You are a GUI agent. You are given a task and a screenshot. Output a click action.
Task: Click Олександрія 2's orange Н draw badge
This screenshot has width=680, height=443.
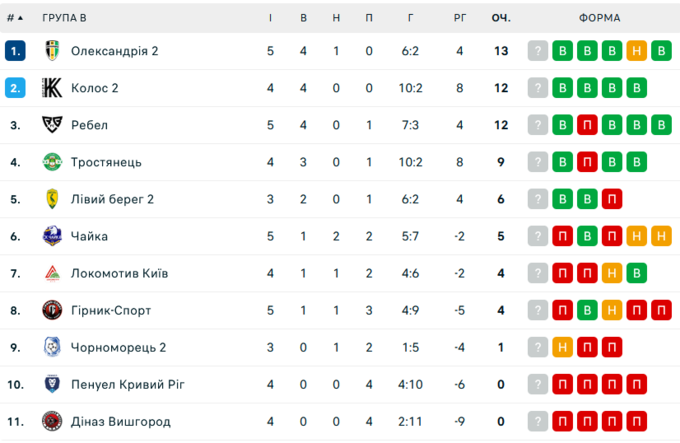click(x=636, y=51)
